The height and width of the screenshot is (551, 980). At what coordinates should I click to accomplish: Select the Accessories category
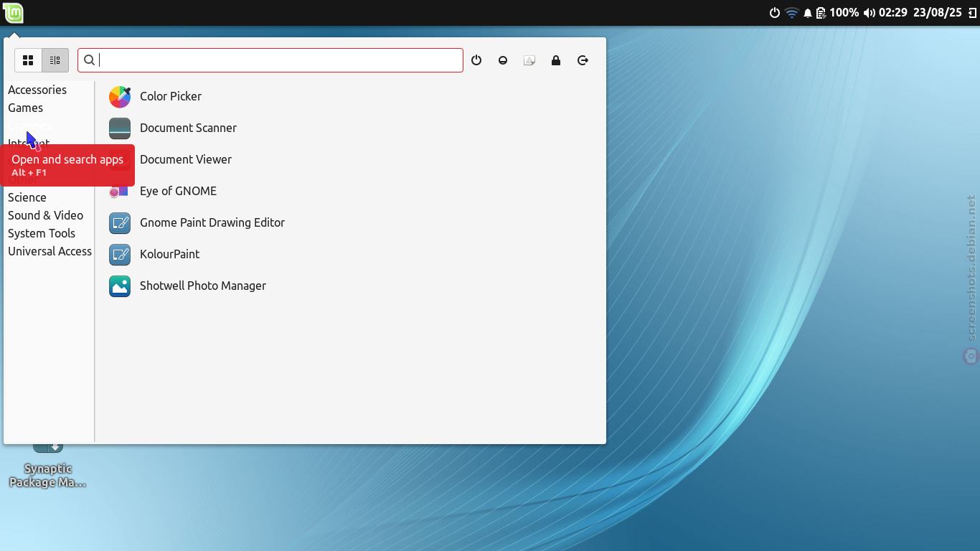pyautogui.click(x=37, y=90)
